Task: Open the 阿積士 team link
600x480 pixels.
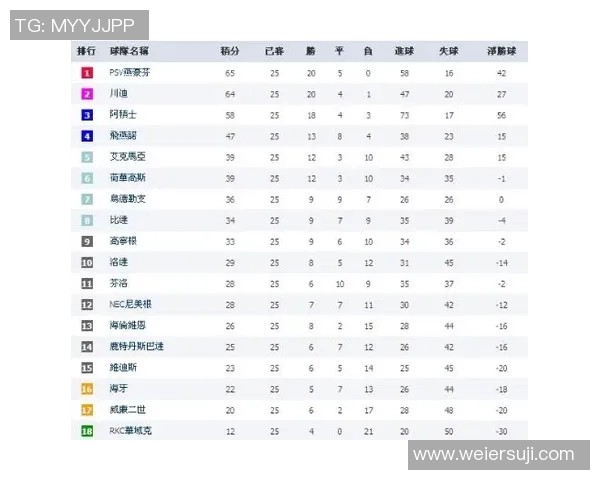Action: 123,115
